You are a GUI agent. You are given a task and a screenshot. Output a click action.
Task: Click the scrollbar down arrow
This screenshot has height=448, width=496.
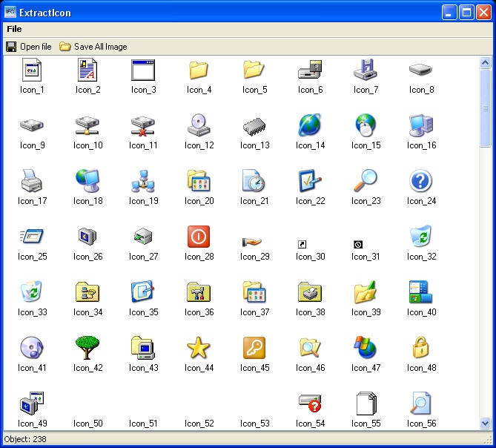pyautogui.click(x=486, y=424)
